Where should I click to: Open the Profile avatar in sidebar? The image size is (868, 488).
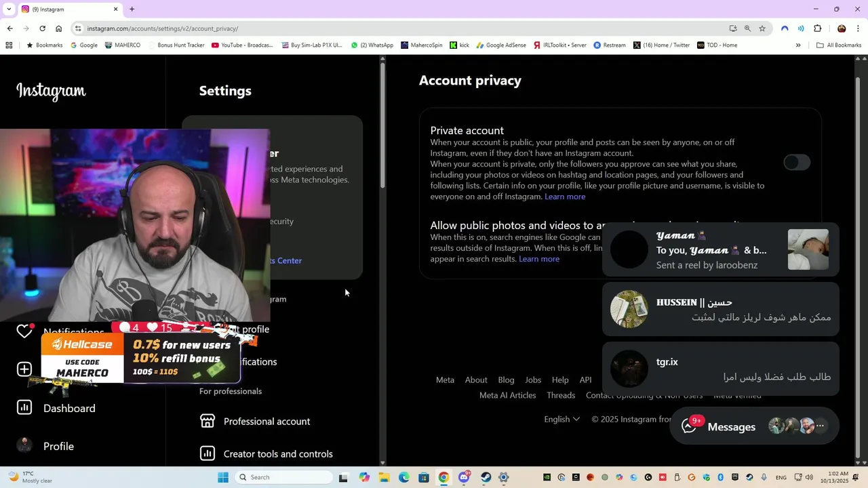click(x=24, y=445)
